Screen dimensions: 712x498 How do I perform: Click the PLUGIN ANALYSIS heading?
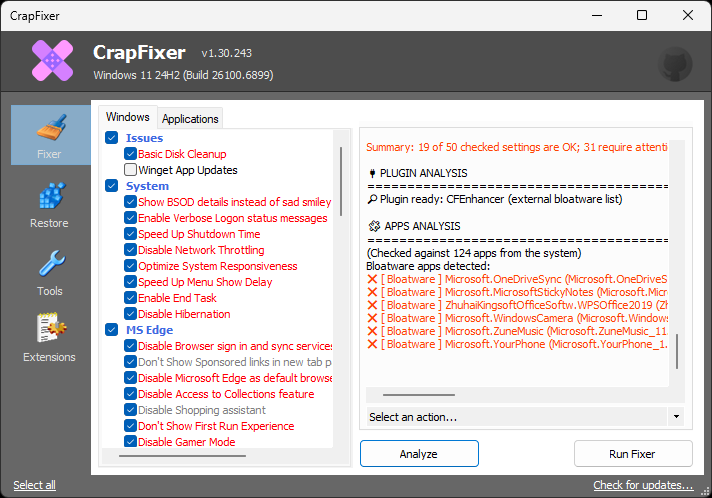(x=423, y=173)
